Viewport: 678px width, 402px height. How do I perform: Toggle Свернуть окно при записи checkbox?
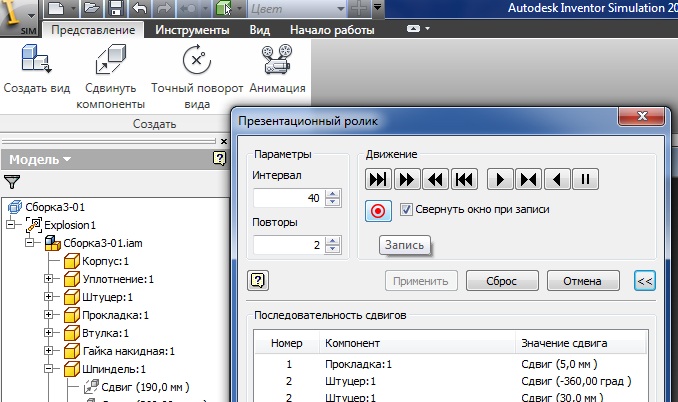click(406, 210)
